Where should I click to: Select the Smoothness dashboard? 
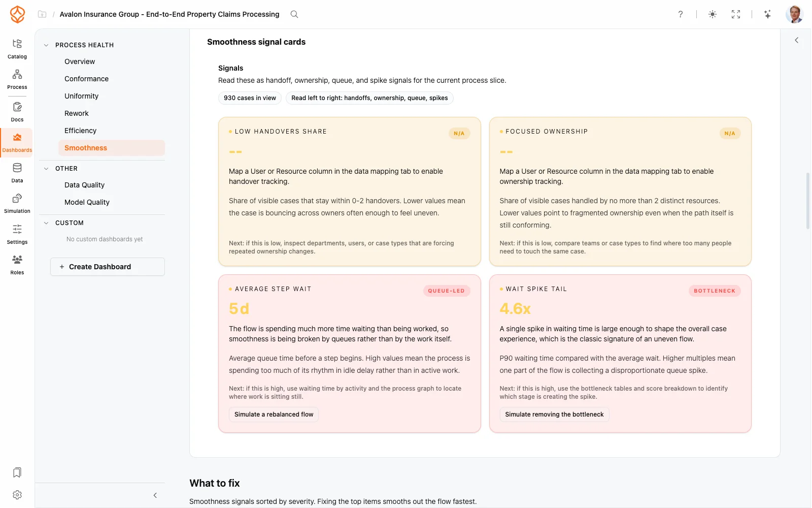[x=112, y=148]
